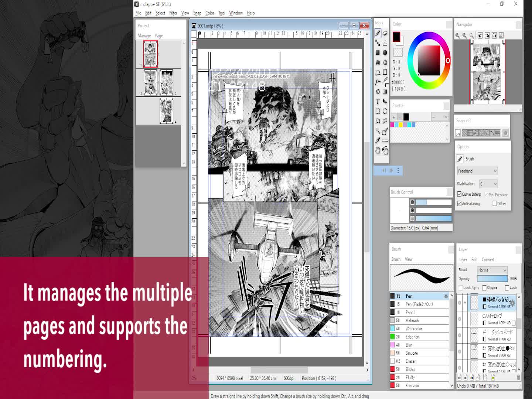The height and width of the screenshot is (399, 532).
Task: Choose the Bucket fill tool
Action: [378, 91]
